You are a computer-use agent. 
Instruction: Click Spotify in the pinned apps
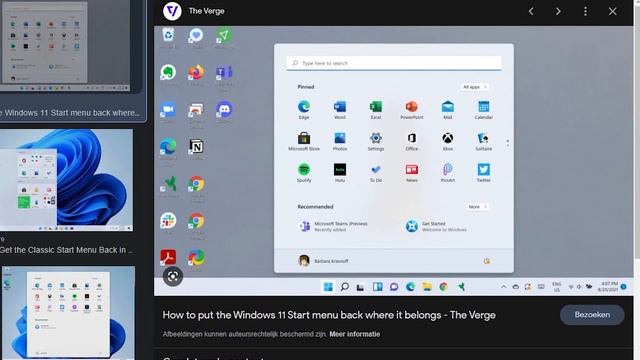(x=304, y=173)
